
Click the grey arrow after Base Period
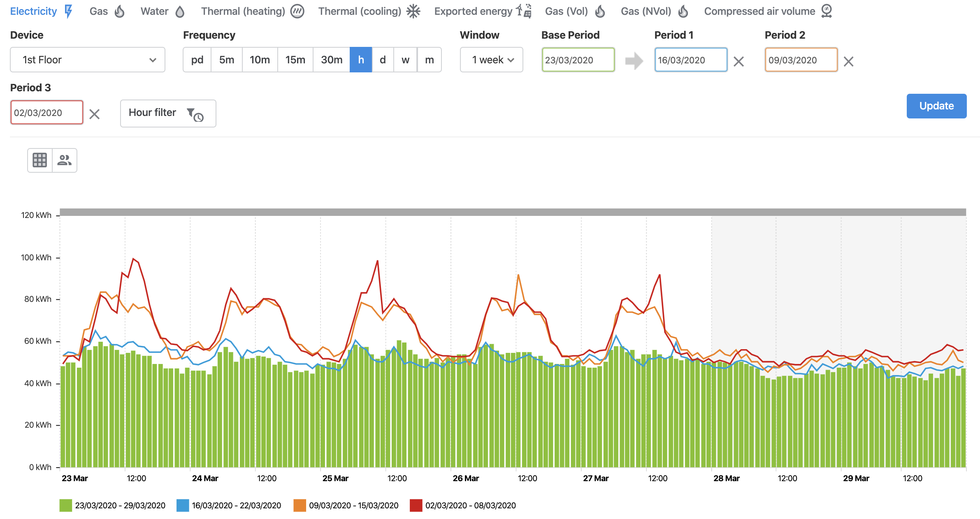tap(634, 61)
